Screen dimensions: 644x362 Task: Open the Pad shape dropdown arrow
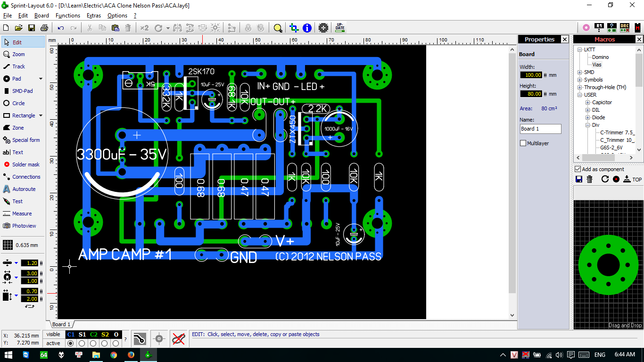coord(41,79)
